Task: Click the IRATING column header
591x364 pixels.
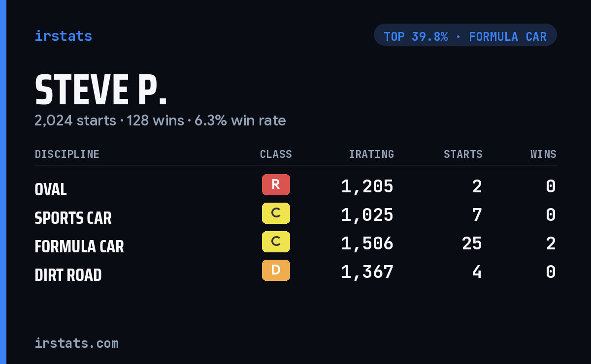Action: pos(371,154)
